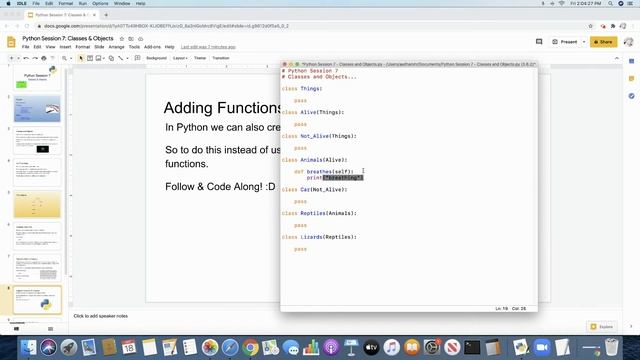640x360 pixels.
Task: Click 'class Lizards(Reptiles):' line in IDLE
Action: tap(319, 237)
